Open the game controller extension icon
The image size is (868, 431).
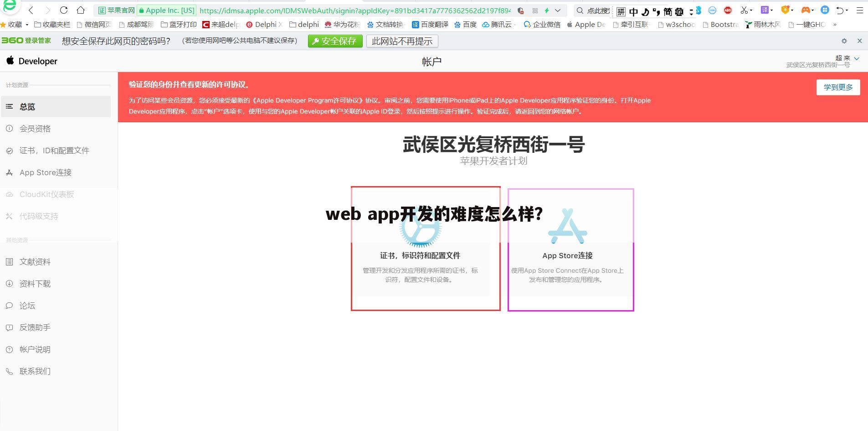click(806, 10)
